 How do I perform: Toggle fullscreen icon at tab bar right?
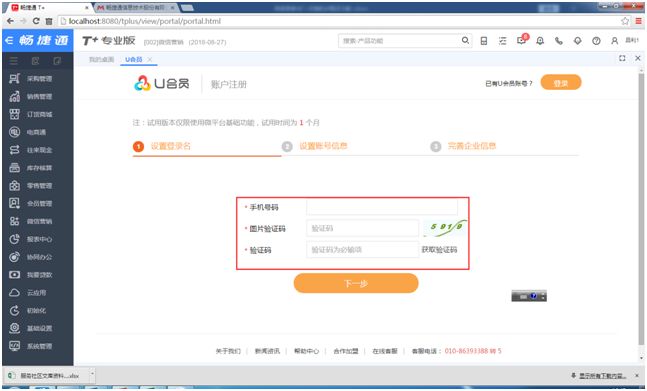622,59
